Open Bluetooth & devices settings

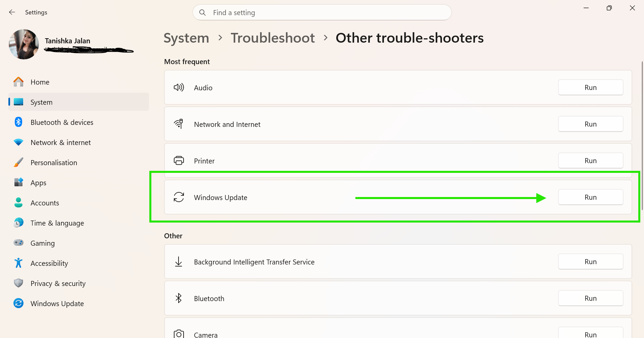tap(79, 122)
